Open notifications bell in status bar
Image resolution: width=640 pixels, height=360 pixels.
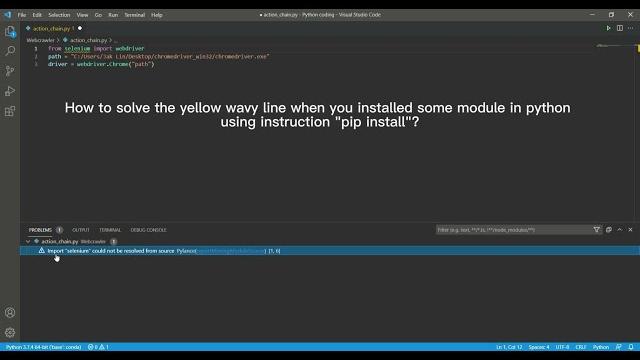631,347
